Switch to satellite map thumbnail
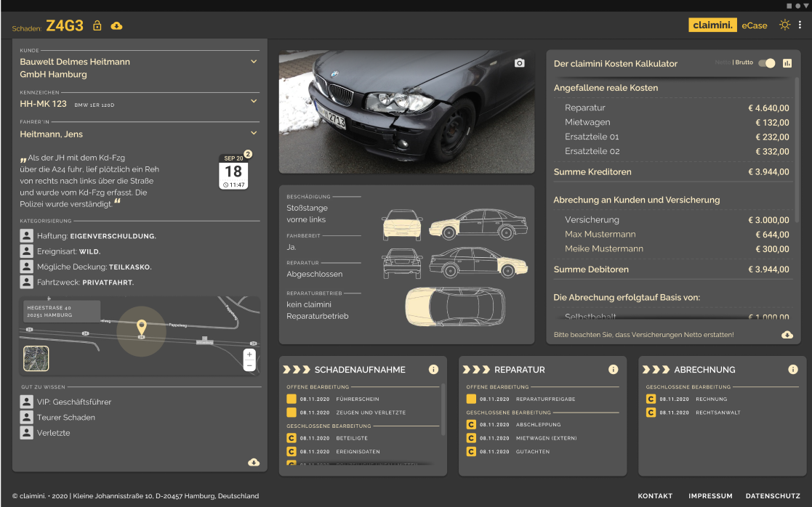This screenshot has width=812, height=507. [x=36, y=359]
